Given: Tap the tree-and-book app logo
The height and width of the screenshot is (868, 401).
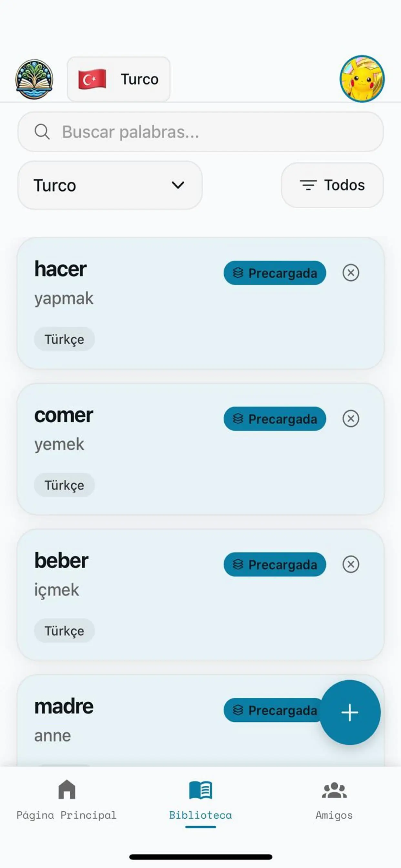Looking at the screenshot, I should click(x=34, y=79).
